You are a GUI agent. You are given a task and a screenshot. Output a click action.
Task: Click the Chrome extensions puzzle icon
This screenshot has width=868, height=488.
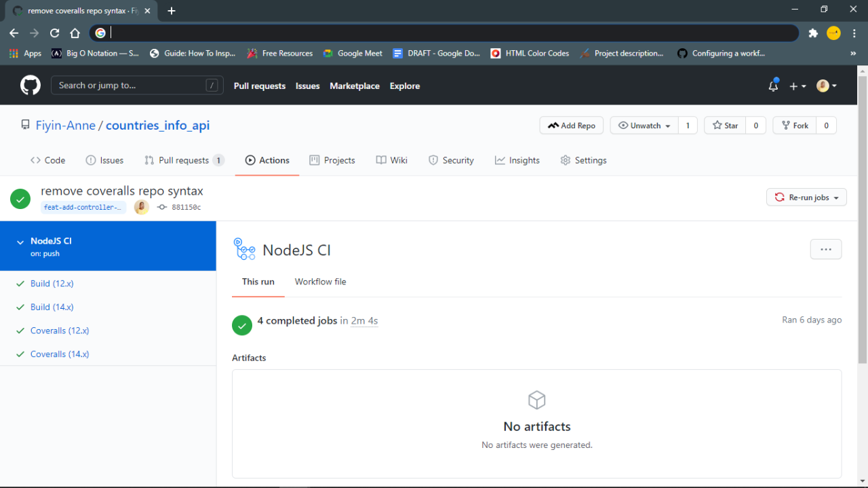(812, 32)
